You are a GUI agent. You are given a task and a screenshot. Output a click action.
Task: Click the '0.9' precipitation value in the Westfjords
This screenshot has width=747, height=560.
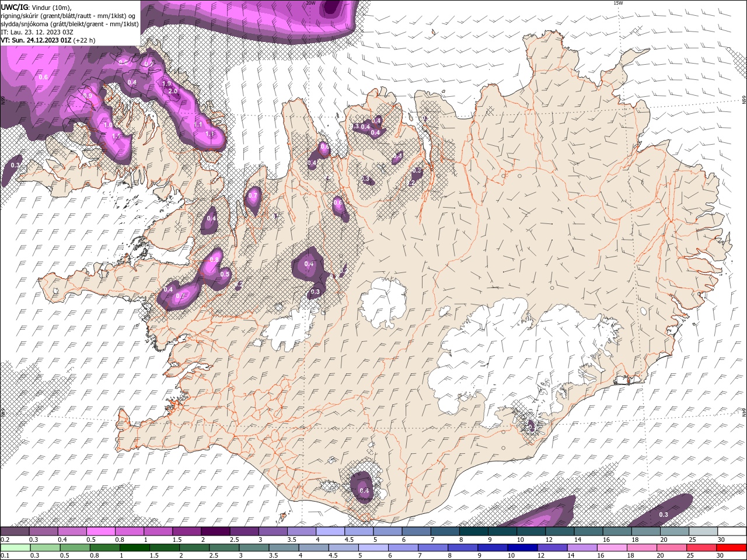coord(88,96)
